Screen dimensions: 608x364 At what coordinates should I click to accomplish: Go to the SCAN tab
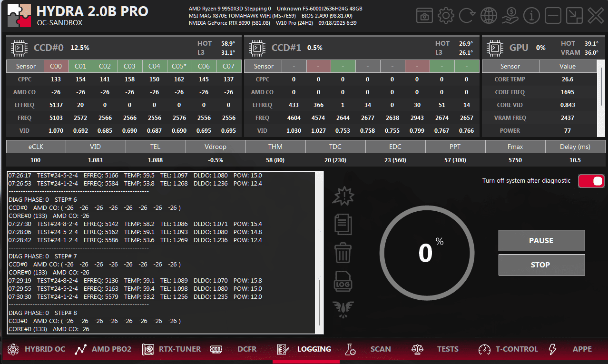381,349
